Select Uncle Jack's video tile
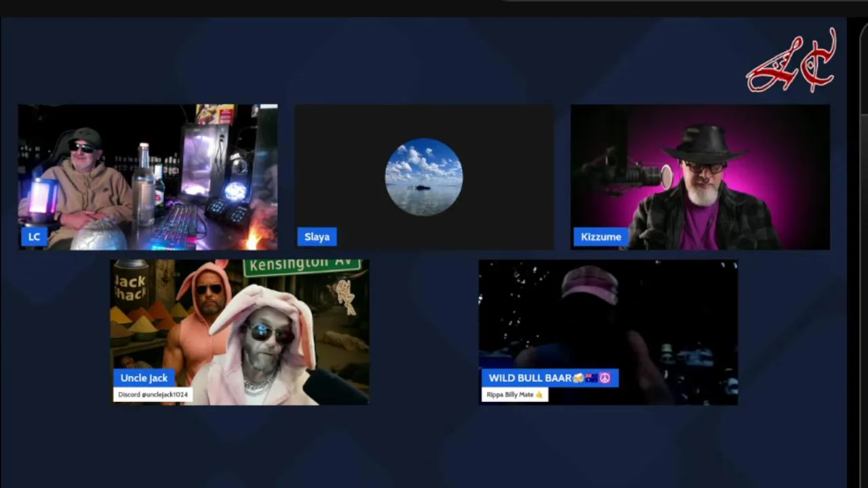 tap(240, 332)
